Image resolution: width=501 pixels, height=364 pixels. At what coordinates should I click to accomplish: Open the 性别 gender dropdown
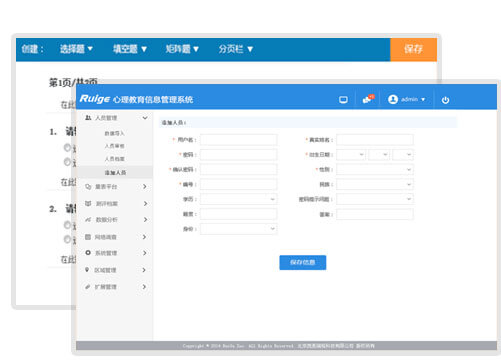(375, 169)
